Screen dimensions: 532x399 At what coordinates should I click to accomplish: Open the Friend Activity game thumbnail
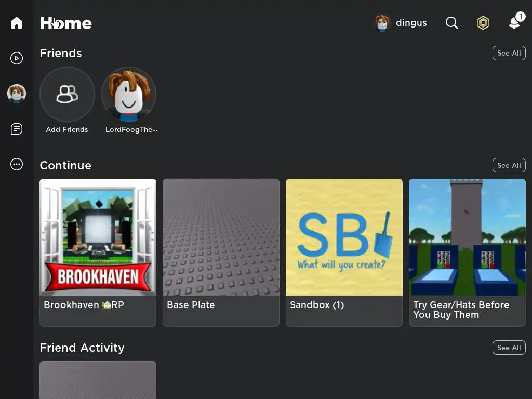click(x=98, y=380)
